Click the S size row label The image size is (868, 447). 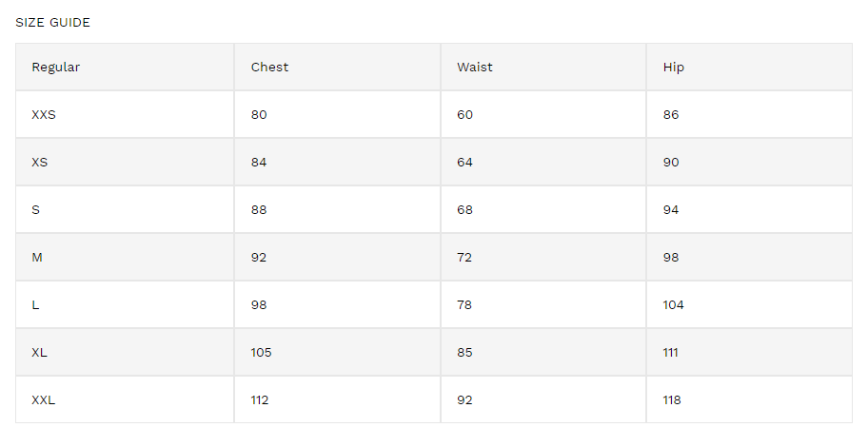click(35, 210)
